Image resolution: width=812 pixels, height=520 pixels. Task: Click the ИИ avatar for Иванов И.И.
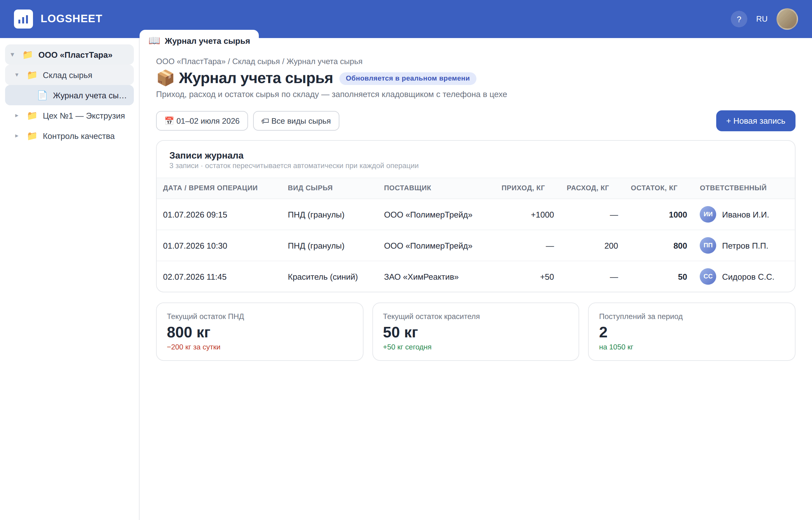[x=708, y=214]
